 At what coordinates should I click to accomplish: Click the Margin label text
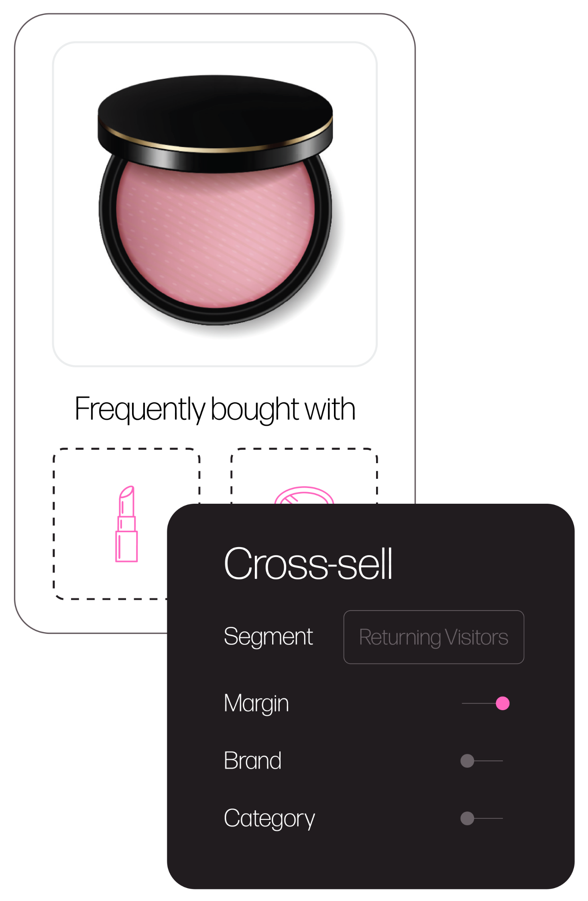pos(256,704)
